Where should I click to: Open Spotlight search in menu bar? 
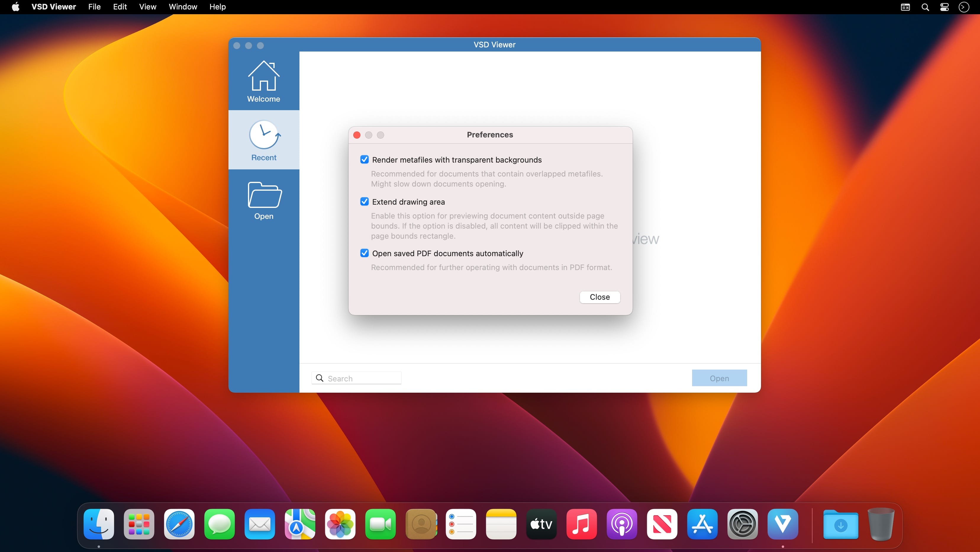tap(925, 7)
